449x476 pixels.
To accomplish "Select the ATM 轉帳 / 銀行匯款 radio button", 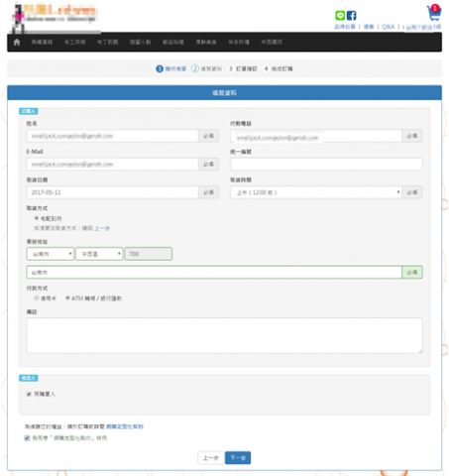I will tap(67, 297).
